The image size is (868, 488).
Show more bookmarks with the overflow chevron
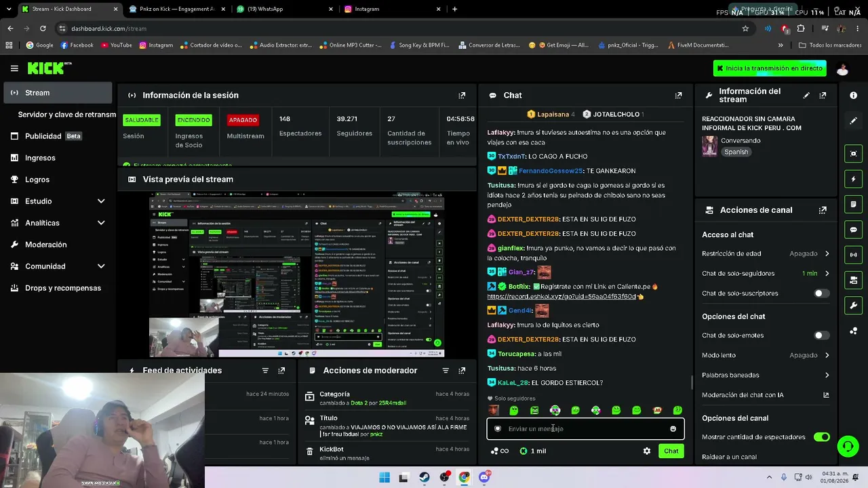pyautogui.click(x=781, y=45)
